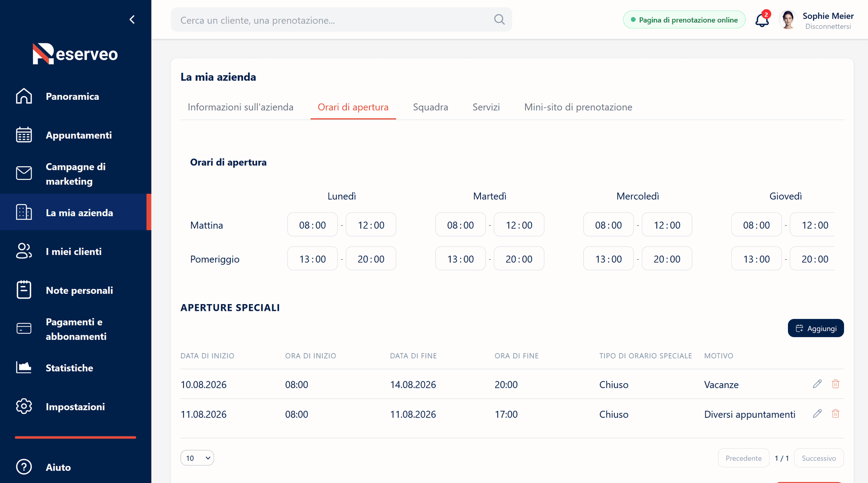868x483 pixels.
Task: Open Lunedì morning start time 08:00
Action: 312,225
